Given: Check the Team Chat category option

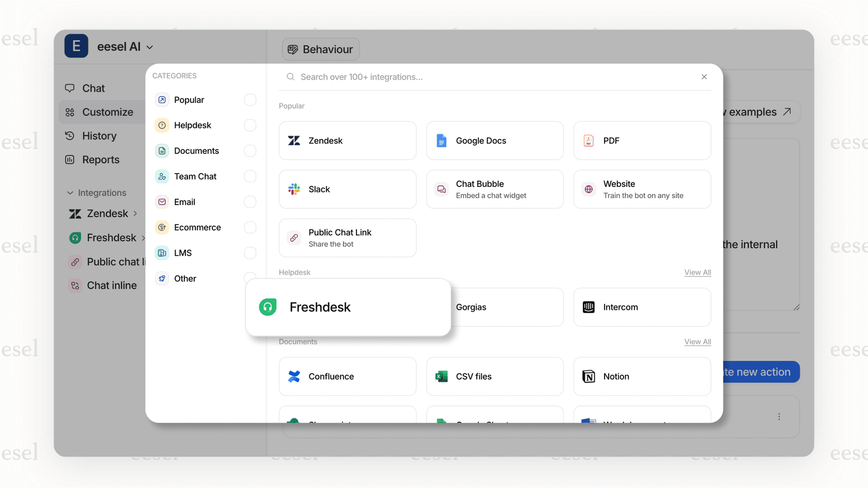Looking at the screenshot, I should click(250, 177).
